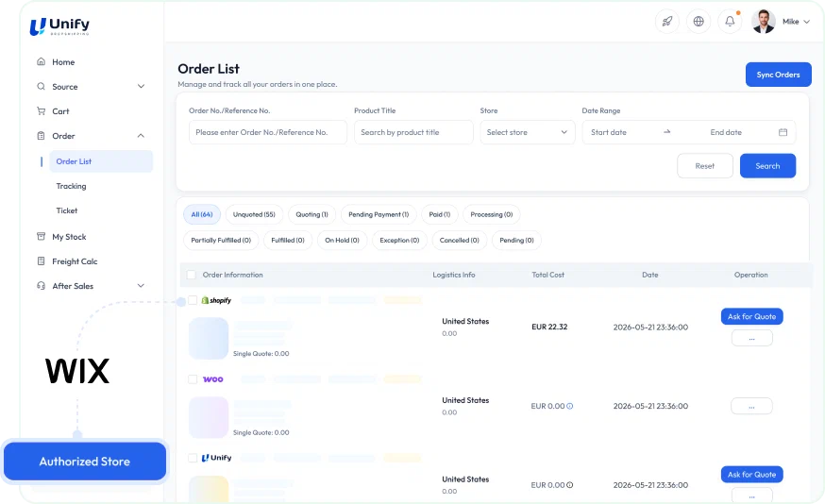This screenshot has height=504, width=825.
Task: Open the globe language selector
Action: pyautogui.click(x=699, y=22)
